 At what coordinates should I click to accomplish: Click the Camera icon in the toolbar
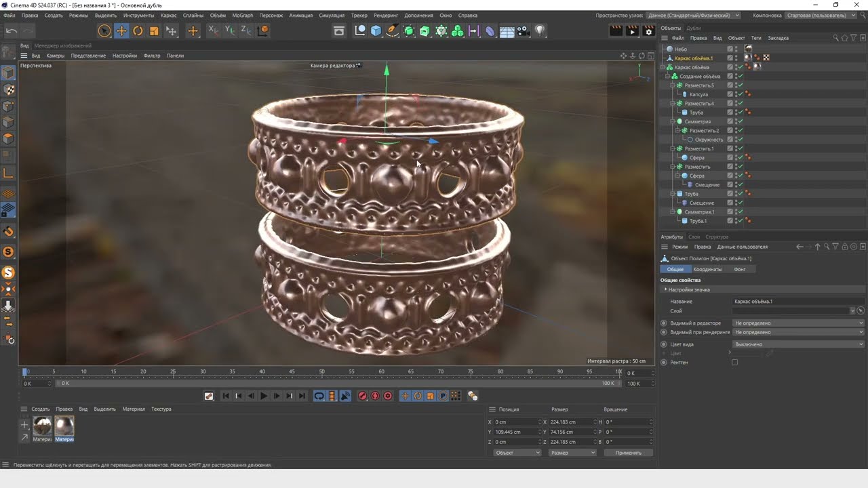523,30
